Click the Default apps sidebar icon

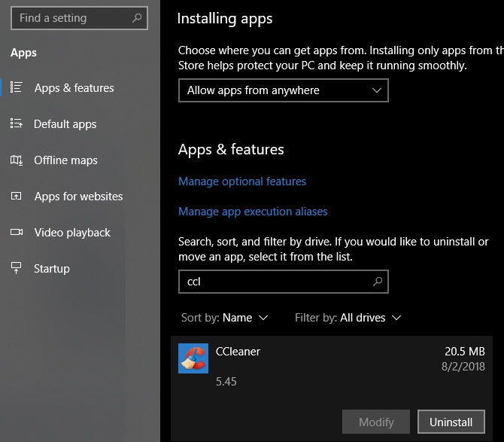pyautogui.click(x=17, y=124)
